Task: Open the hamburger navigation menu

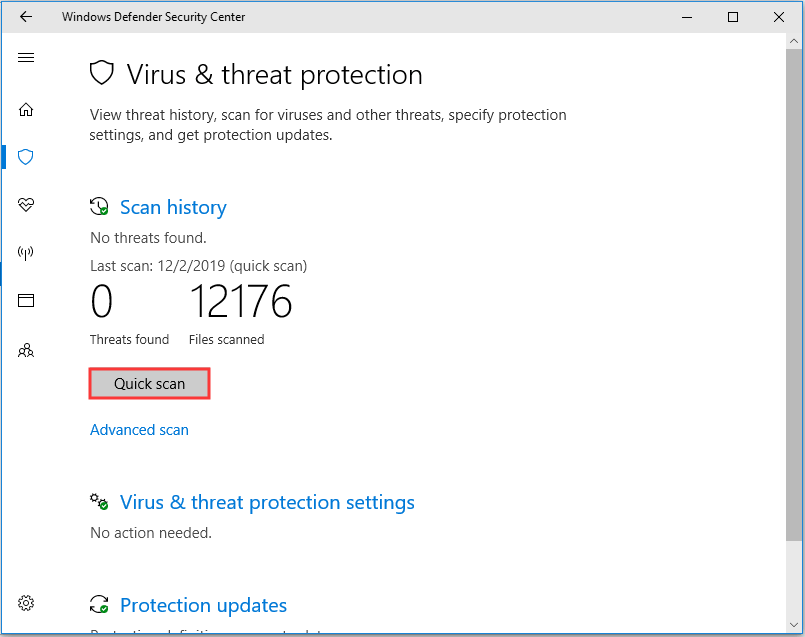Action: (26, 57)
